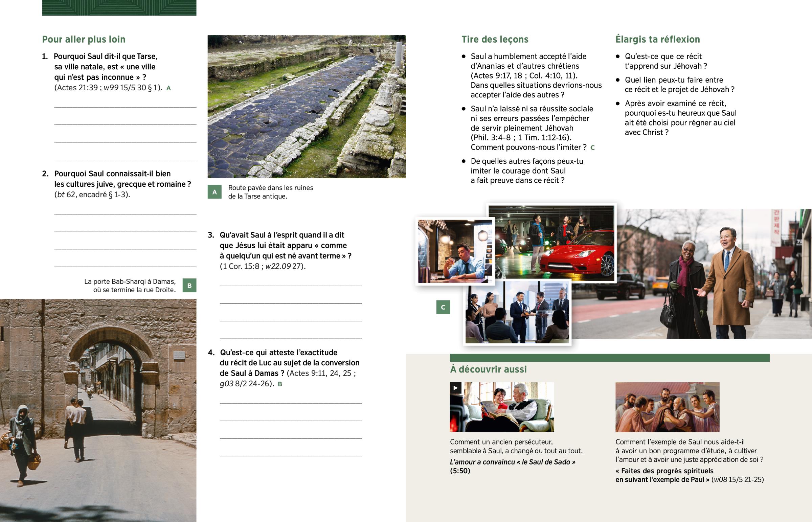
Task: Click the small C marker after 'Comment pouvons-nous l'imiter ?'
Action: (x=592, y=147)
